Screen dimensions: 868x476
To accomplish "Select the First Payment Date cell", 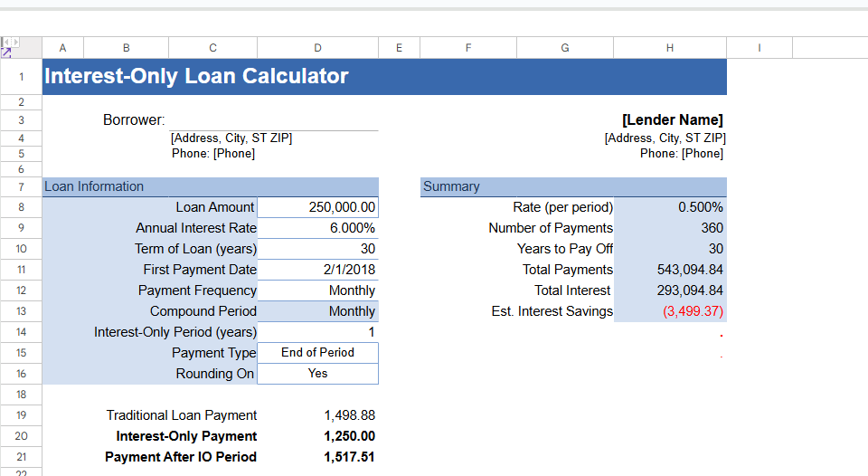I will pos(317,270).
